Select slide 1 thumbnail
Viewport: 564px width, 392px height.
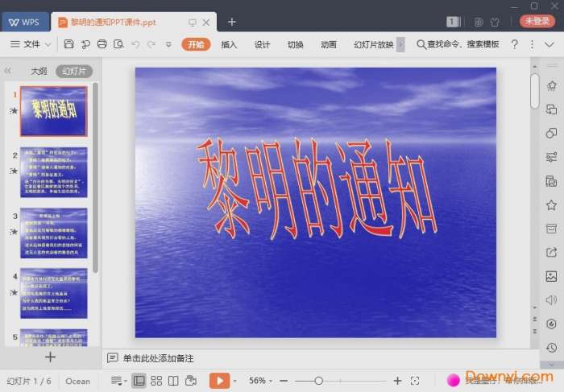[54, 111]
